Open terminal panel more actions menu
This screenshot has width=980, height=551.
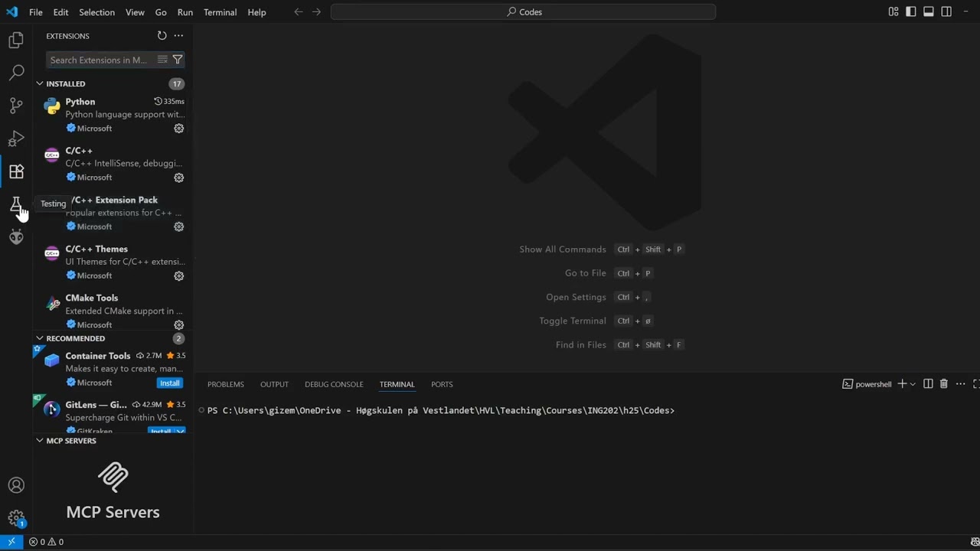(x=960, y=384)
